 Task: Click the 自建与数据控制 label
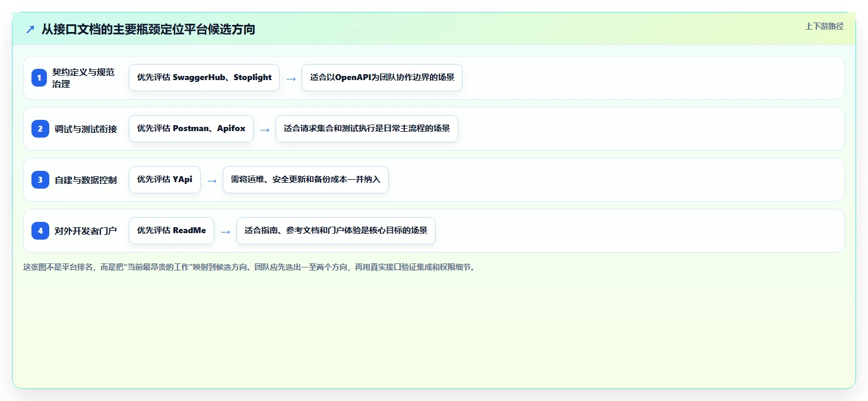[86, 180]
